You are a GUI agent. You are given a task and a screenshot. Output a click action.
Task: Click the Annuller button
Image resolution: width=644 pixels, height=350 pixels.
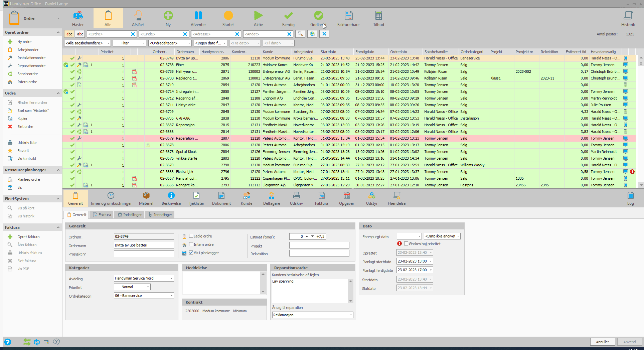(602, 342)
